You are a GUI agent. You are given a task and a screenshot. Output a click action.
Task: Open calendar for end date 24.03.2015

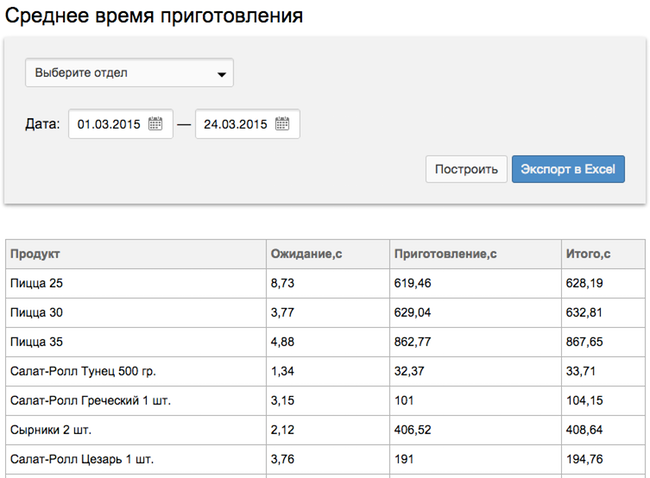[x=282, y=124]
